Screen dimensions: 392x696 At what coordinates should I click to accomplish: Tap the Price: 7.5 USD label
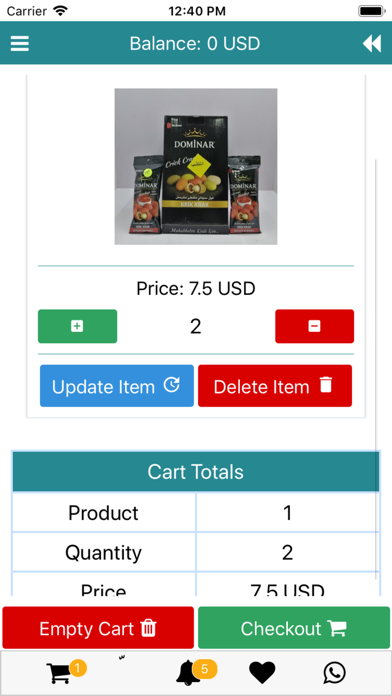click(x=196, y=289)
